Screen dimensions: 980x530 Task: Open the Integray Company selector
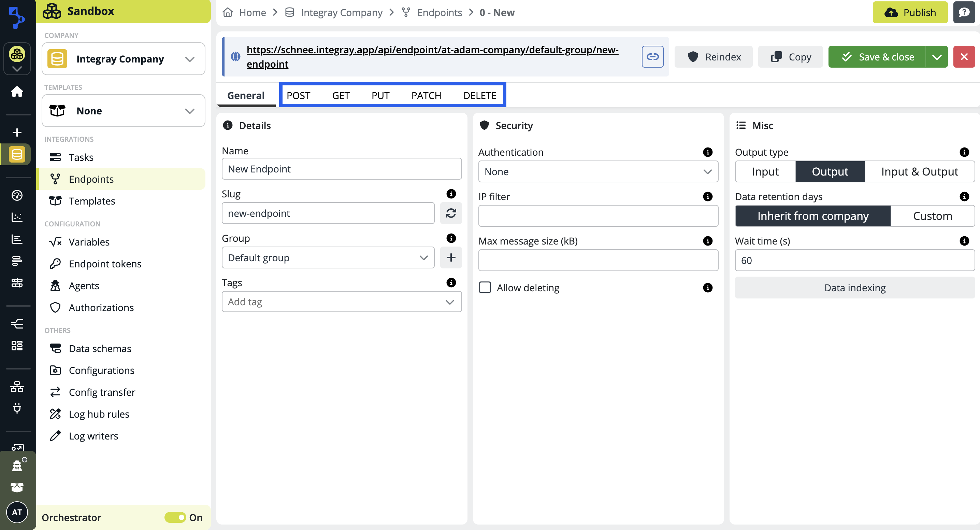click(x=124, y=59)
